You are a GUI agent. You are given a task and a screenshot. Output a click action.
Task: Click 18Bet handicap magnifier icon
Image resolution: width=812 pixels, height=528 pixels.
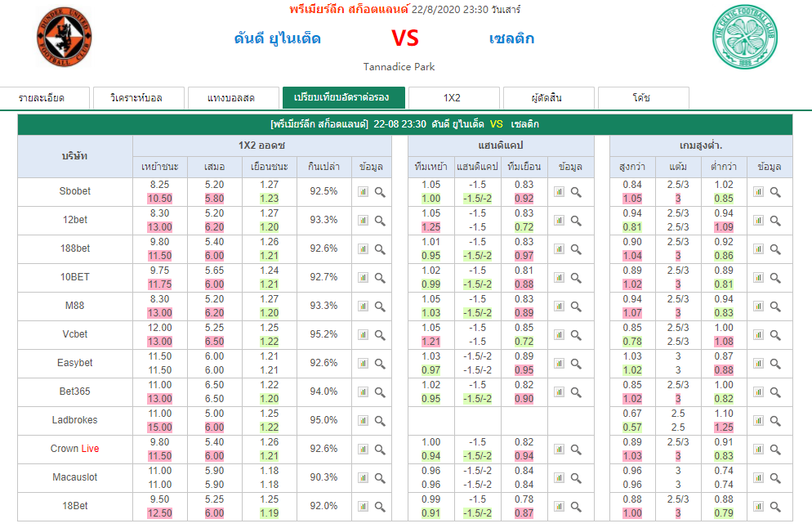point(576,507)
